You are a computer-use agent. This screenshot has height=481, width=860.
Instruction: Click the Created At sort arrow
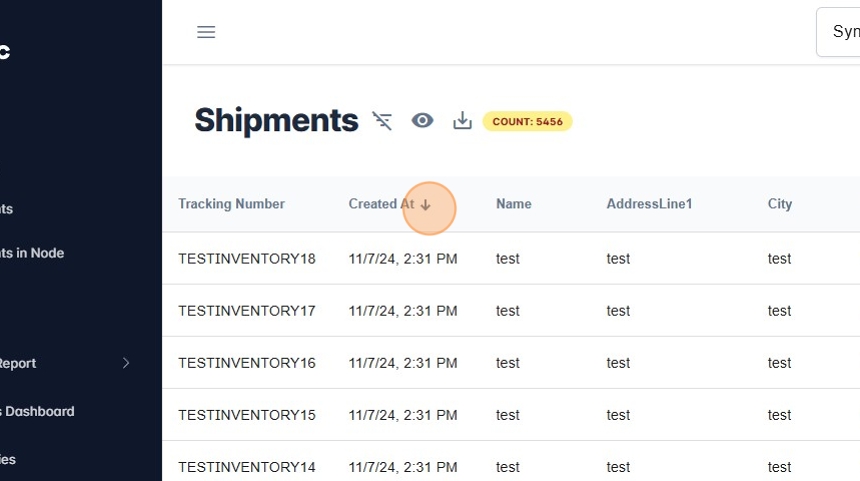pos(426,205)
